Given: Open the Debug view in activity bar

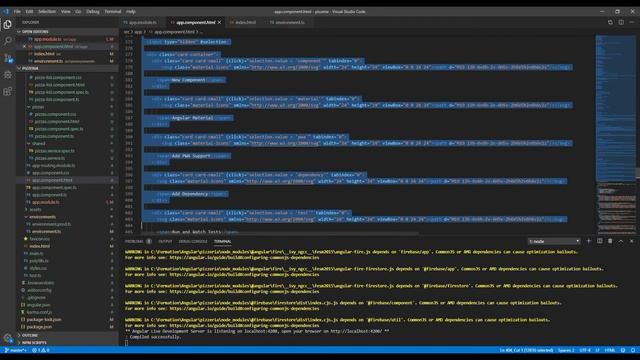Looking at the screenshot, I should pyautogui.click(x=7, y=75).
